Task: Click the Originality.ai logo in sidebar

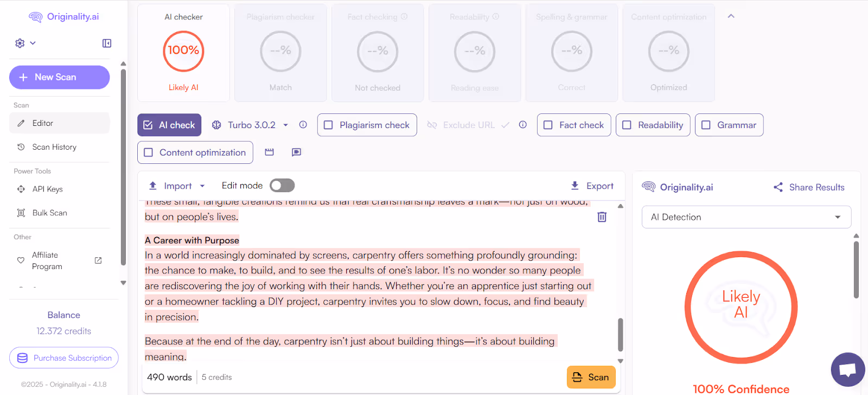Action: pyautogui.click(x=63, y=17)
